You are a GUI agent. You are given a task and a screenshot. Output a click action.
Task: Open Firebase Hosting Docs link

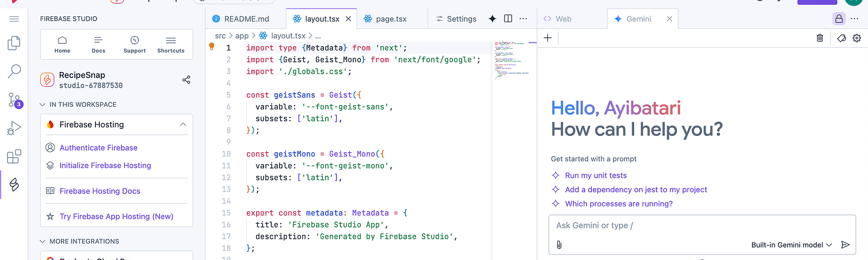pyautogui.click(x=100, y=191)
